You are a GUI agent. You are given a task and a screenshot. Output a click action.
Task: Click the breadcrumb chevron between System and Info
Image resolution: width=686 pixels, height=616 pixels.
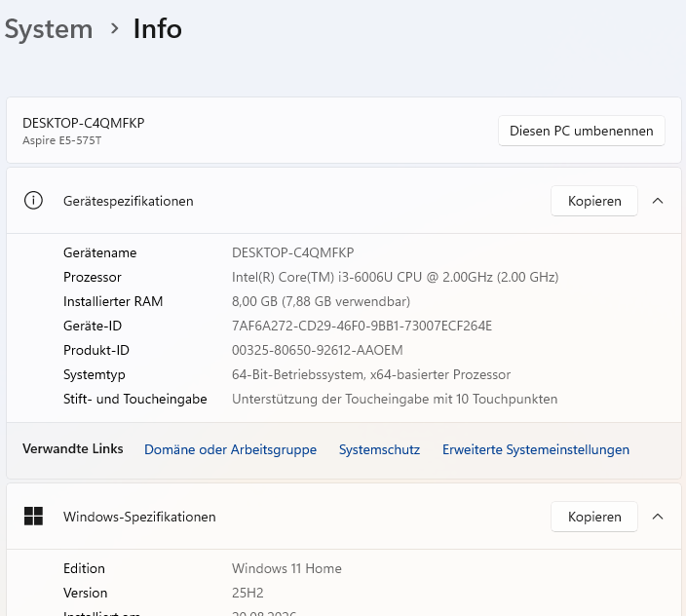coord(114,29)
